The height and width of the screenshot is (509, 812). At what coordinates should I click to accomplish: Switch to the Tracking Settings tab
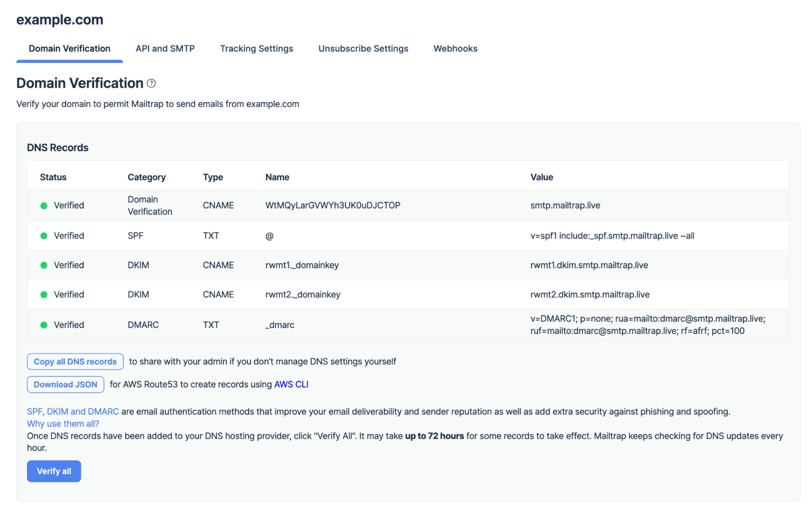pos(256,48)
